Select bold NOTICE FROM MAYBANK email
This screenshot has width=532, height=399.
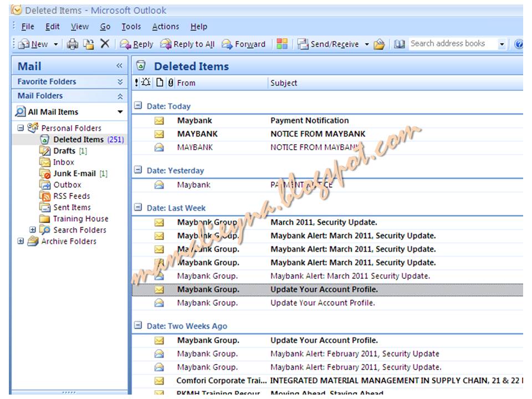click(328, 134)
